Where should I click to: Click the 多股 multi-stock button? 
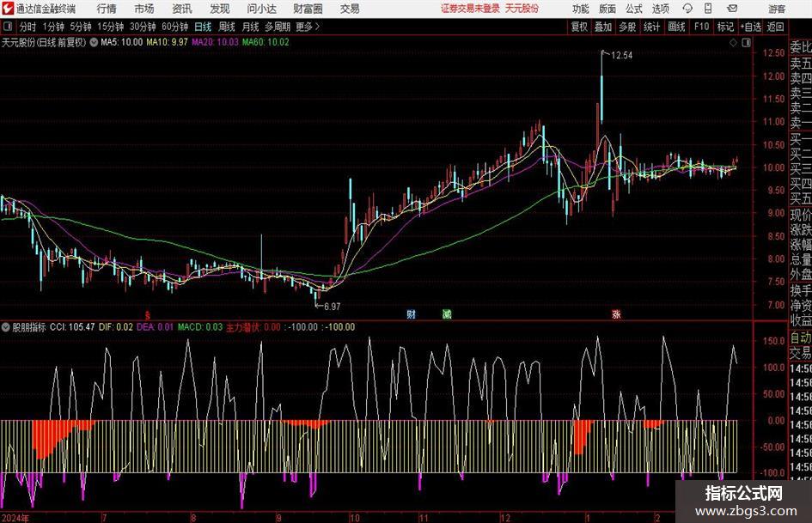pyautogui.click(x=627, y=27)
